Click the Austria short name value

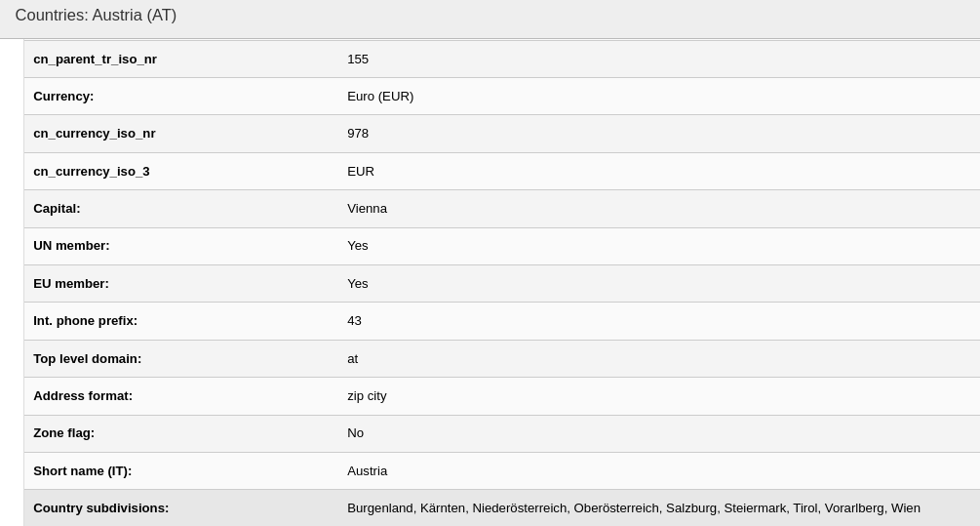[367, 471]
